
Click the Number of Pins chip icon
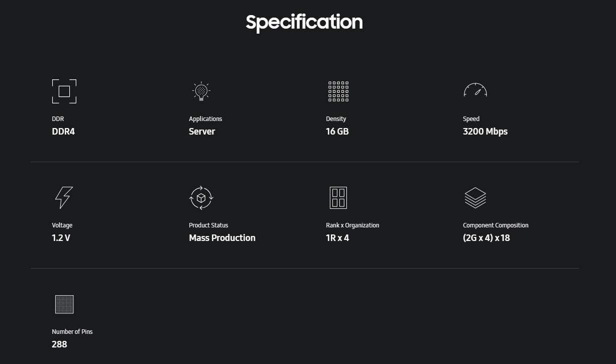click(64, 304)
